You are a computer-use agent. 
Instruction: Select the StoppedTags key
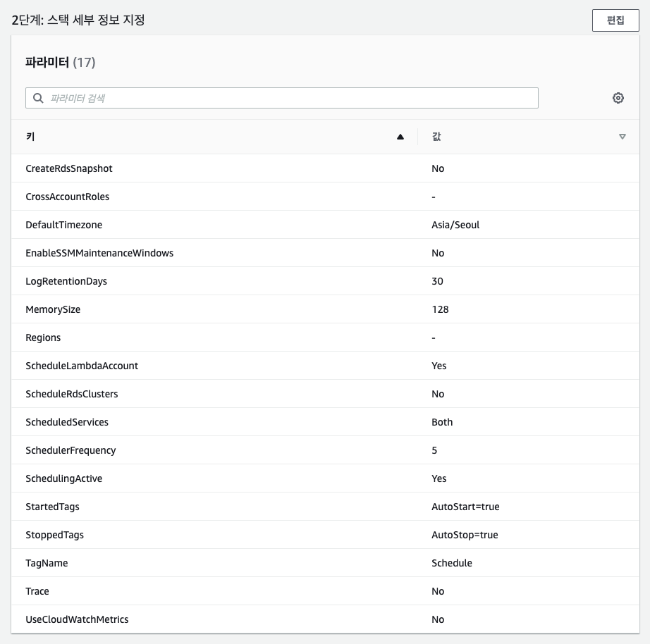pos(55,535)
